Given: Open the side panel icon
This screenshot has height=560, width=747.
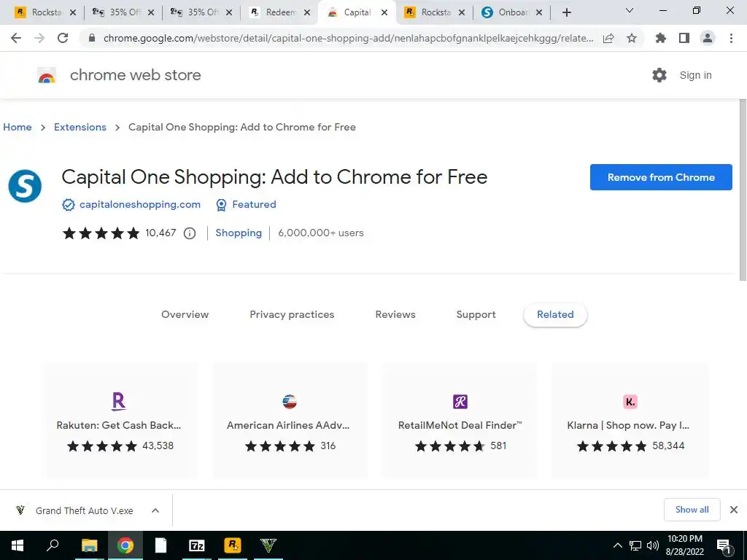Looking at the screenshot, I should tap(684, 38).
